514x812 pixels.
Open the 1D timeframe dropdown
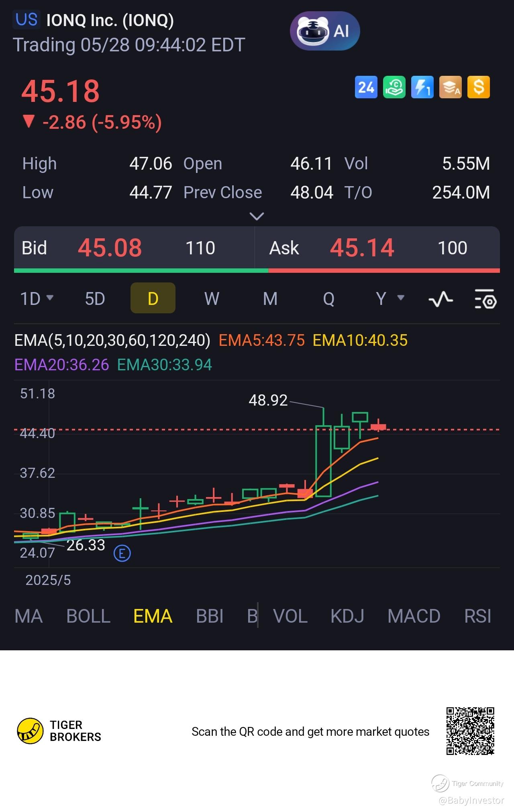pyautogui.click(x=37, y=299)
